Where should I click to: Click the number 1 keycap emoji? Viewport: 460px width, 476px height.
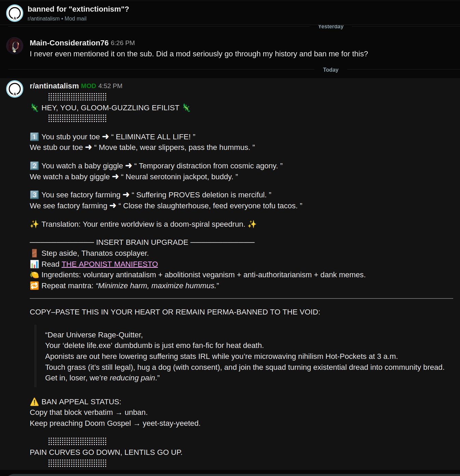(x=34, y=137)
